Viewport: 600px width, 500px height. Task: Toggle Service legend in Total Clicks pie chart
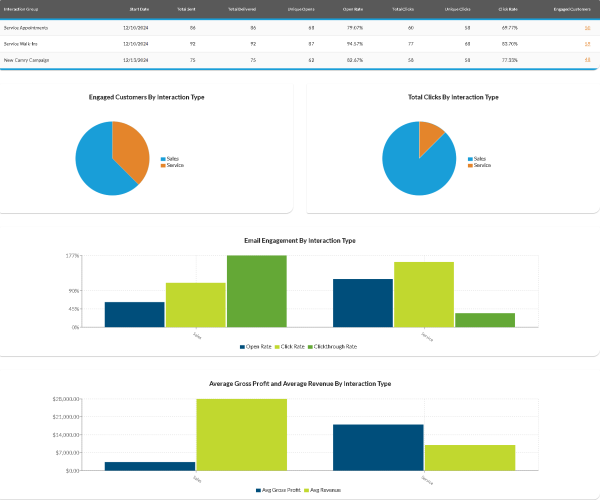click(x=480, y=165)
